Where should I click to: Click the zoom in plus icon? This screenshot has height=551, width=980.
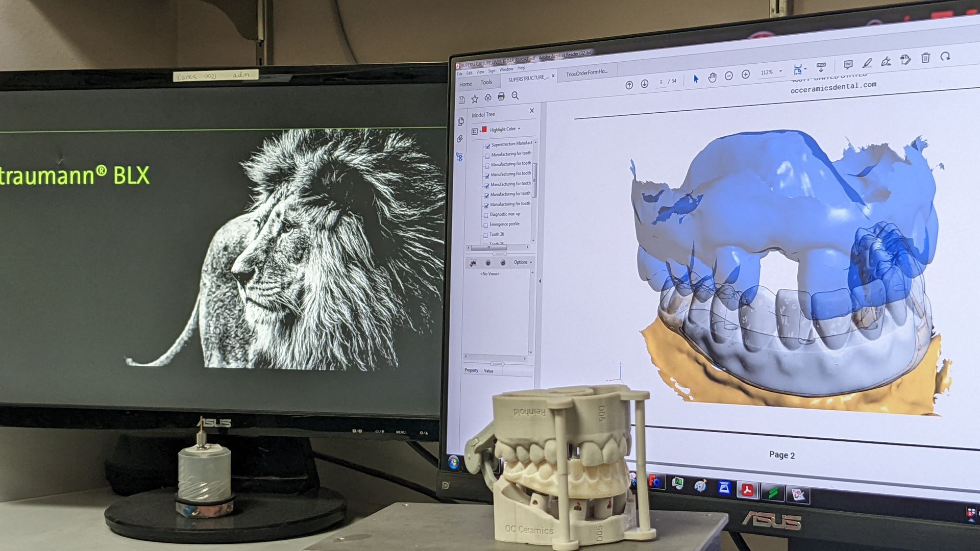[746, 75]
